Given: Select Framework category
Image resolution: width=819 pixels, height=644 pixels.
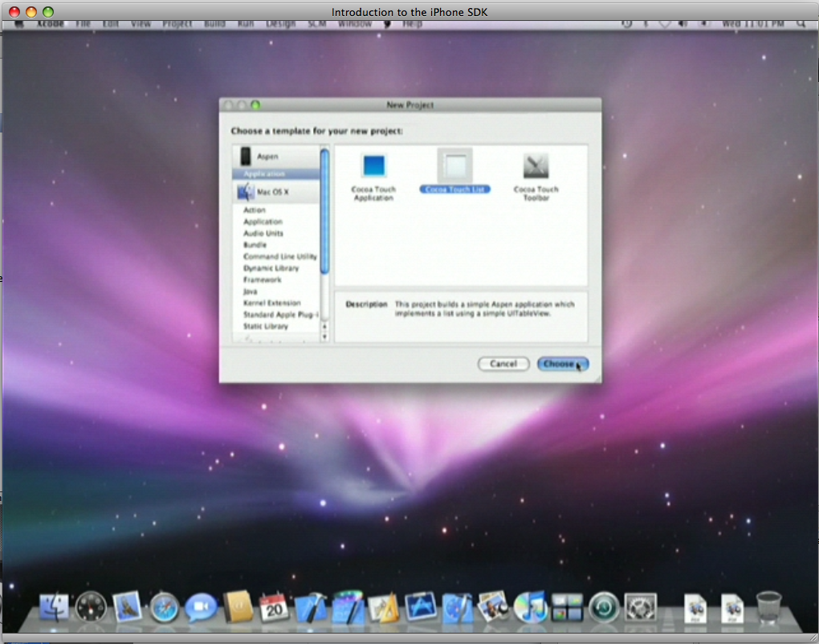Looking at the screenshot, I should tap(263, 280).
